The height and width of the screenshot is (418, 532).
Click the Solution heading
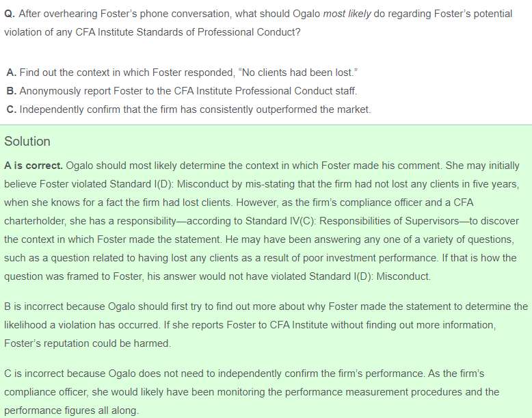coord(27,141)
